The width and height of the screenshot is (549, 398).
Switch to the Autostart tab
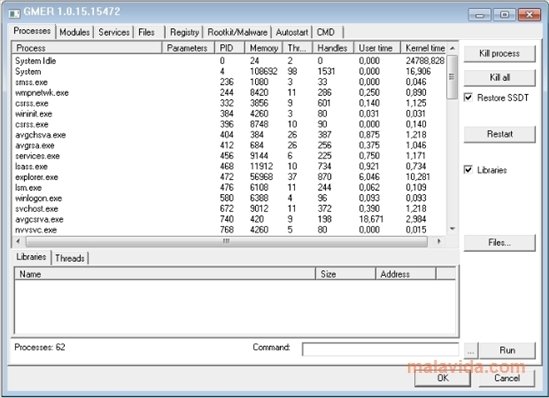(292, 32)
